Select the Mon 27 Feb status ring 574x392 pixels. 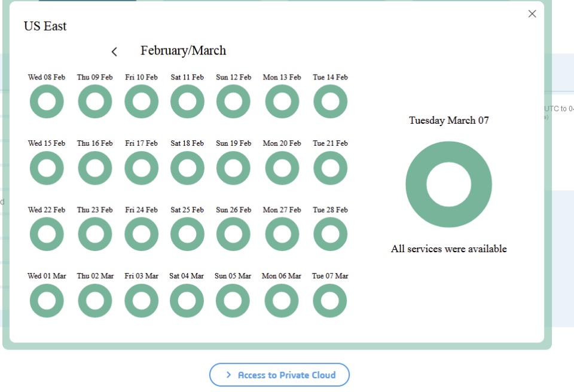(282, 234)
